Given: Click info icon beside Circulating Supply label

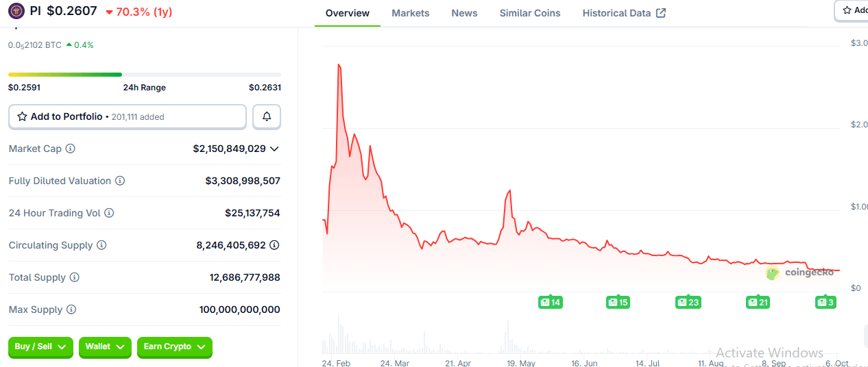Looking at the screenshot, I should pyautogui.click(x=101, y=245).
